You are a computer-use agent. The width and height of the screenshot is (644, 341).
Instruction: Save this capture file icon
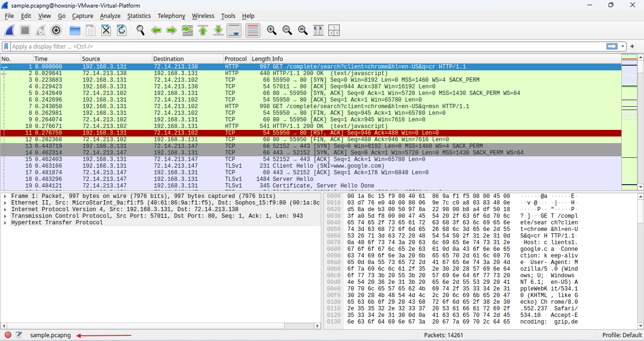click(91, 30)
